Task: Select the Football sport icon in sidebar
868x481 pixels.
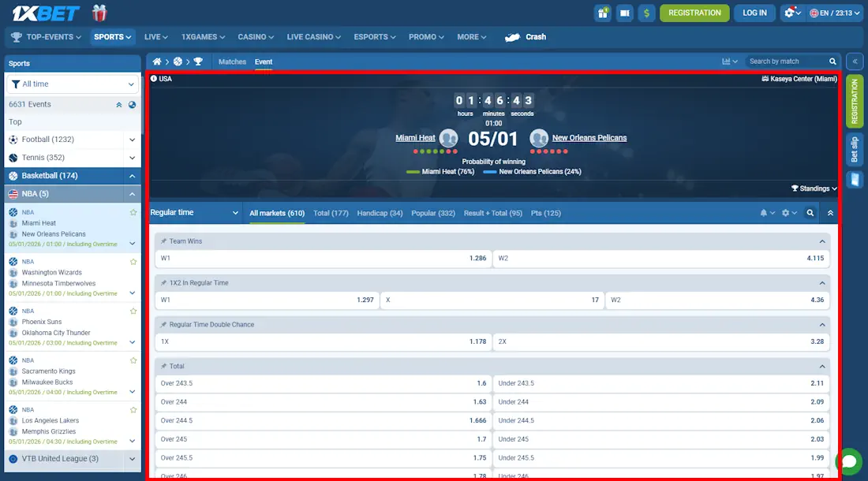Action: [13, 140]
